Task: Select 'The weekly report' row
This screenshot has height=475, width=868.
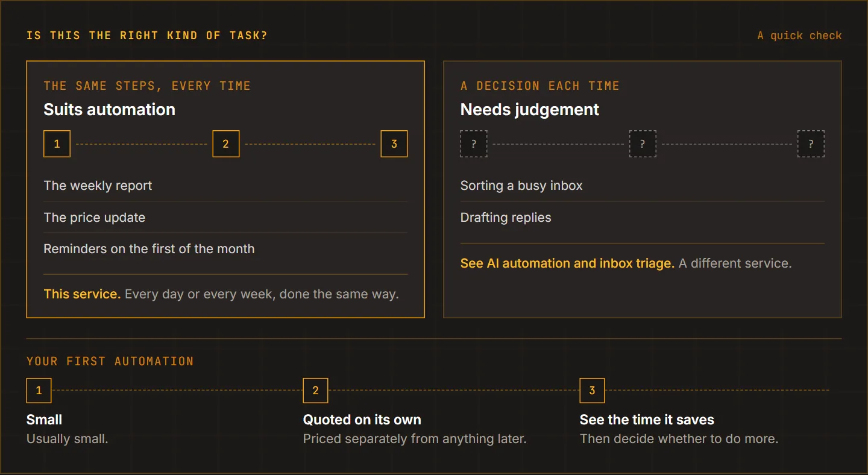Action: [225, 186]
